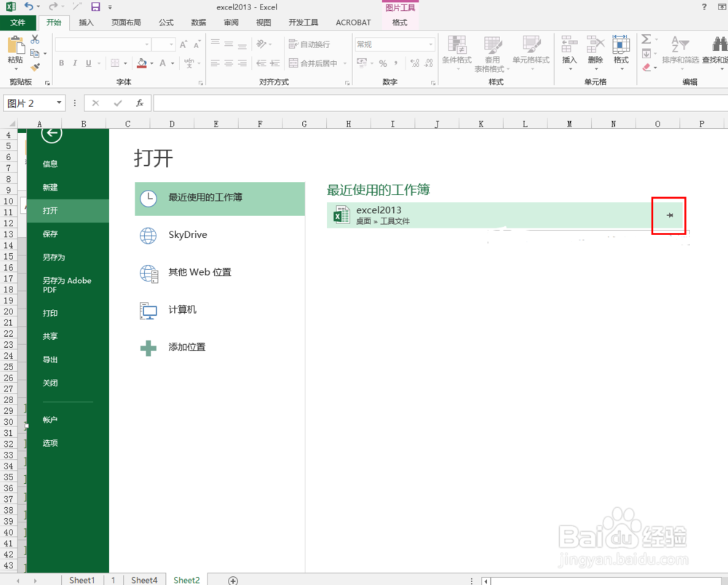Viewport: 728px width, 585px height.
Task: Open the 图片工具 格式 tab
Action: (400, 23)
